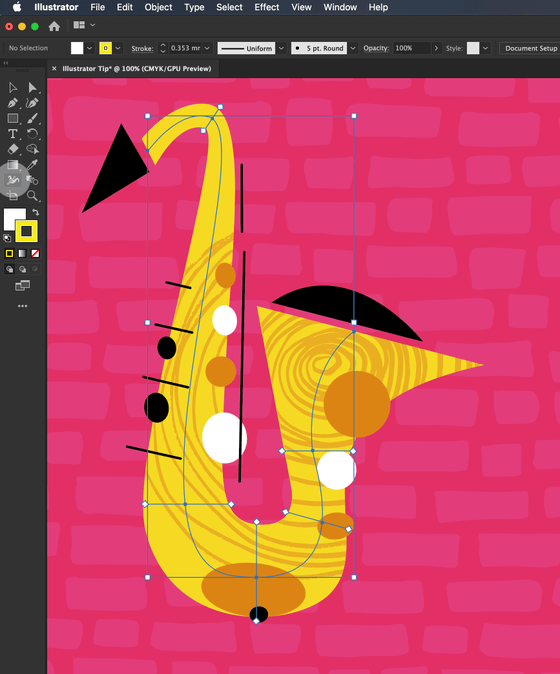
Task: Select the Rectangle tool
Action: click(13, 118)
